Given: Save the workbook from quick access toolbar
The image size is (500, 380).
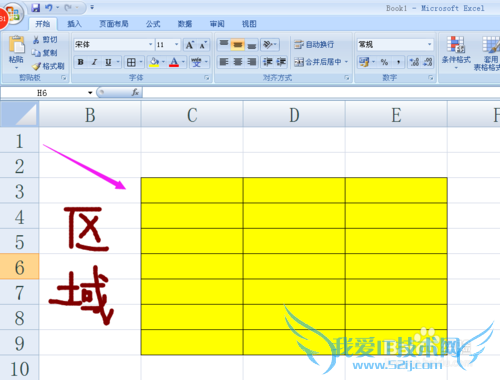Looking at the screenshot, I should (36, 8).
